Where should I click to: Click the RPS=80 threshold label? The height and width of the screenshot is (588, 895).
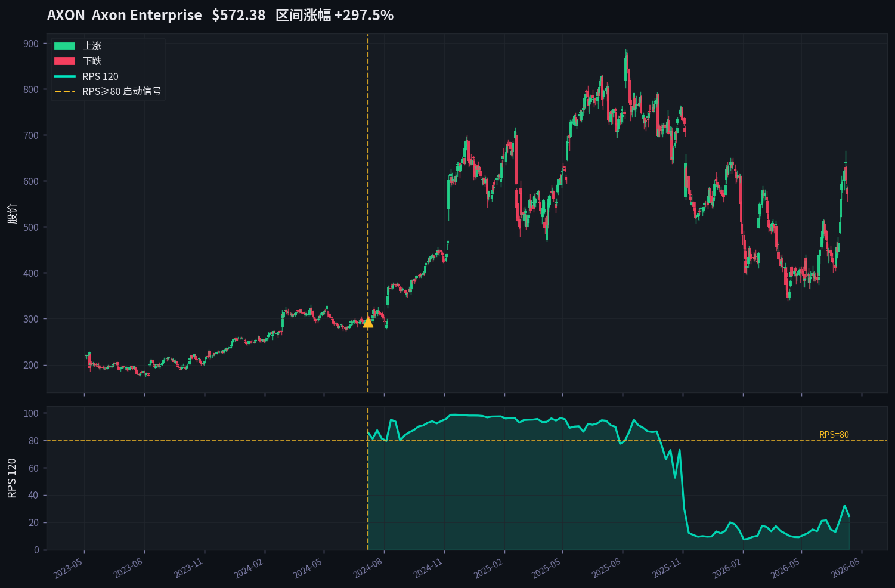tap(834, 435)
